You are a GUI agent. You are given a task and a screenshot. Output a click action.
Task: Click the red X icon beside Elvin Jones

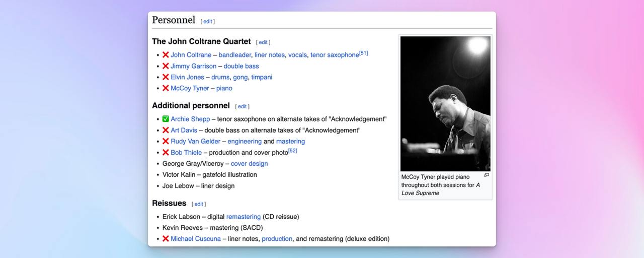click(x=166, y=77)
